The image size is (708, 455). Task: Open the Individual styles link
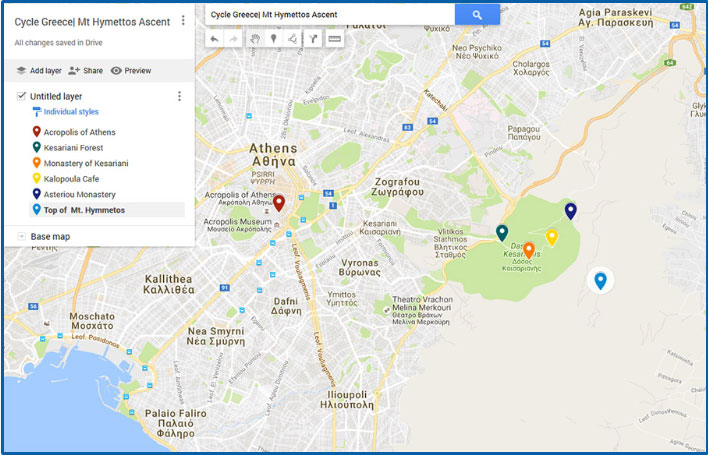pyautogui.click(x=71, y=111)
